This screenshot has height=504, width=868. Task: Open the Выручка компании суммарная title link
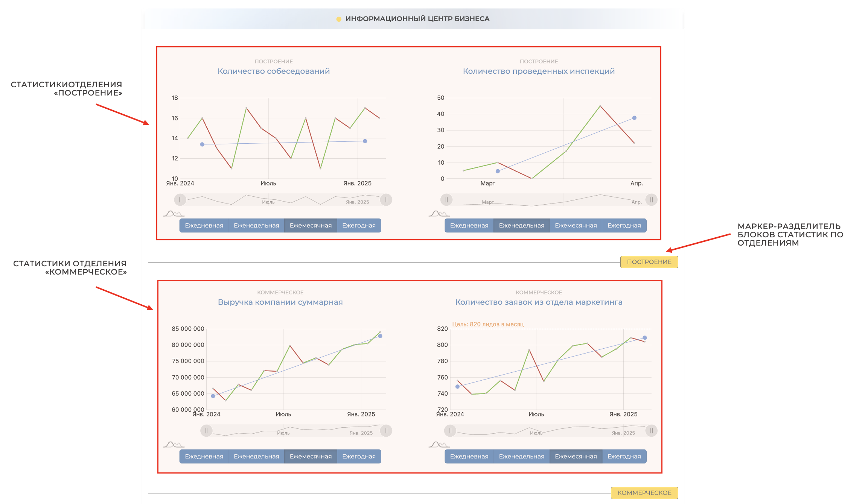click(280, 302)
